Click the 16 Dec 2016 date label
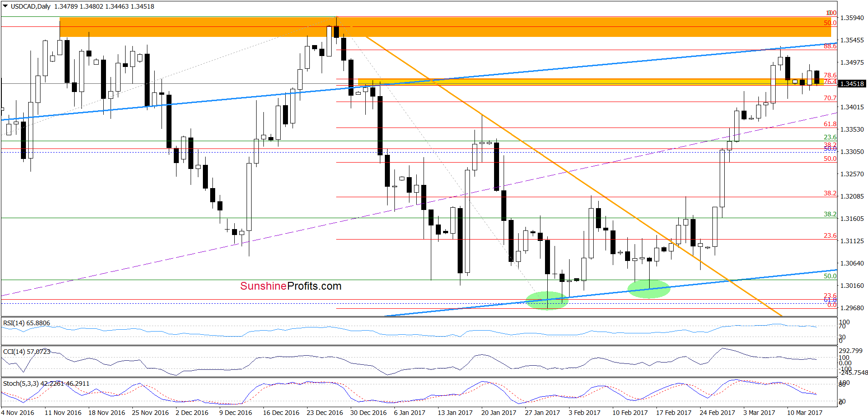 [281, 413]
